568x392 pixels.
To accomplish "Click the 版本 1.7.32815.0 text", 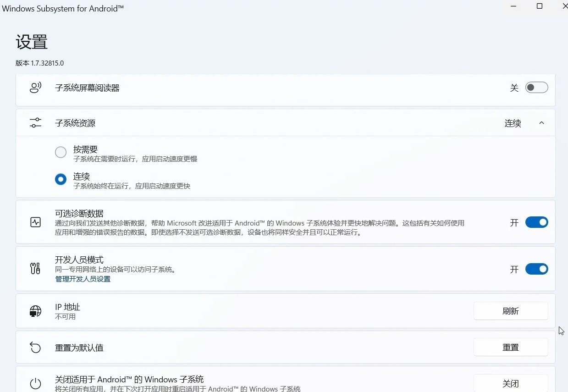I will point(40,63).
